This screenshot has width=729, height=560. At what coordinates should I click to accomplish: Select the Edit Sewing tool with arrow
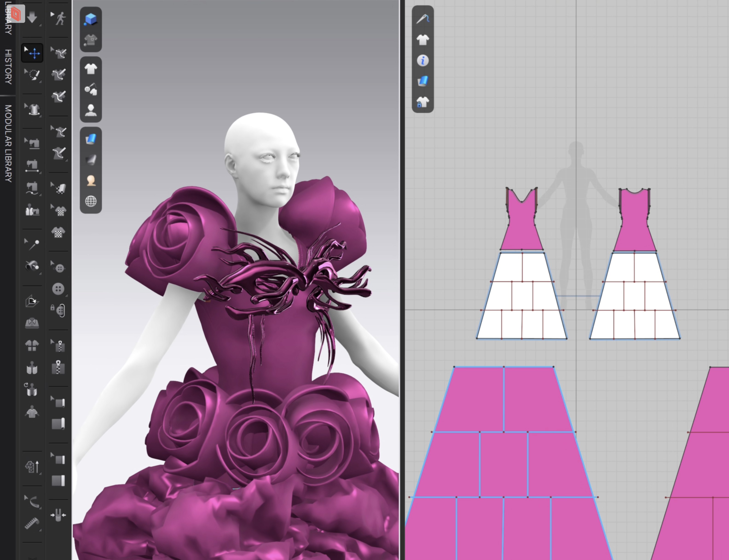pos(32,143)
